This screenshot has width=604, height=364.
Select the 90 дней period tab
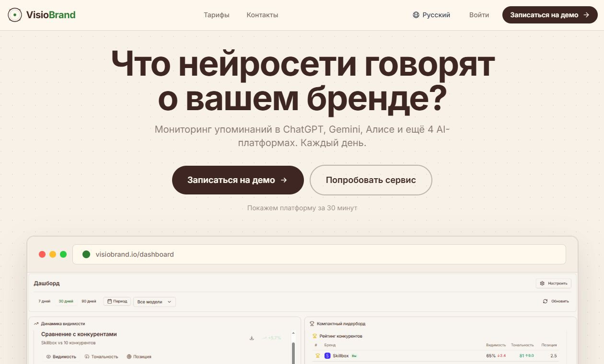[x=89, y=301]
